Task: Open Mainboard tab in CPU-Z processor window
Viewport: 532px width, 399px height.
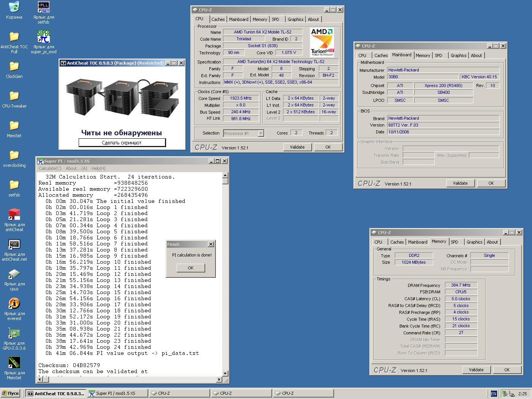Action: 239,19
